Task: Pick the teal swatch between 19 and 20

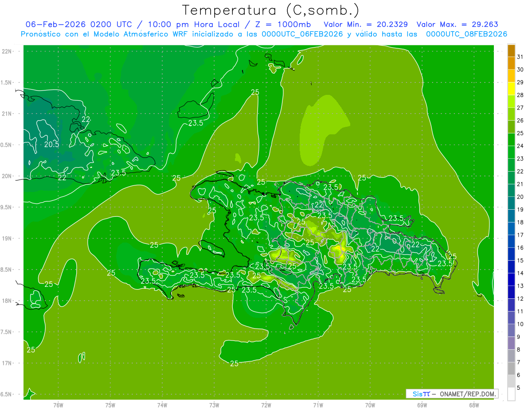Action: point(511,203)
